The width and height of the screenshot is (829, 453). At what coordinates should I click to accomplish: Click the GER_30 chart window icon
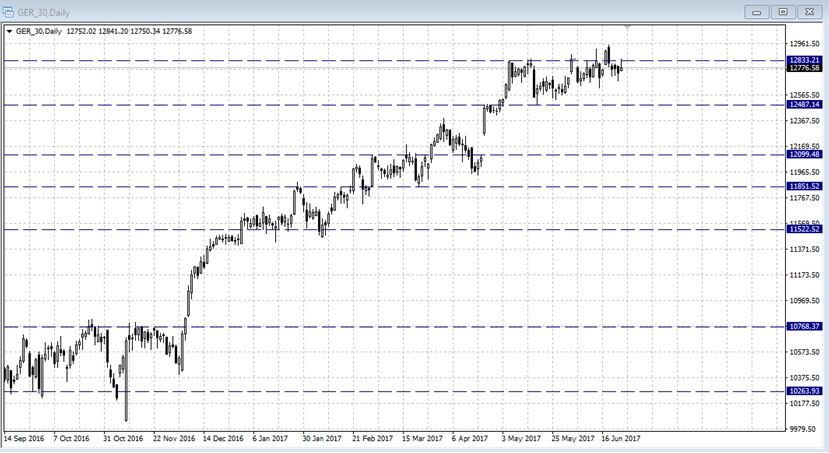tap(8, 11)
